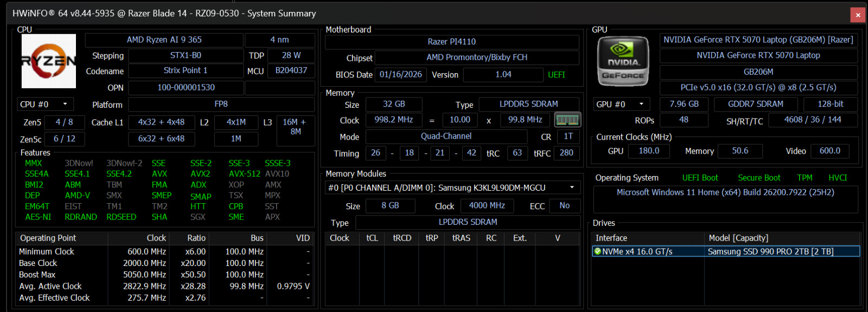Select the Avg. Active Clock row
Viewport: 868px width, 312px height.
[x=164, y=286]
